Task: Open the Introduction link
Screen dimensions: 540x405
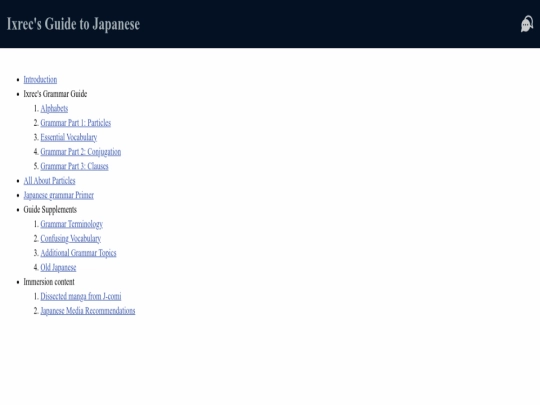Action: pyautogui.click(x=40, y=80)
